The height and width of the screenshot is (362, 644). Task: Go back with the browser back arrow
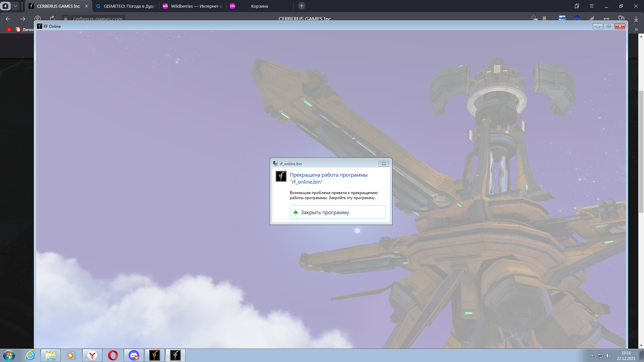coord(8,19)
